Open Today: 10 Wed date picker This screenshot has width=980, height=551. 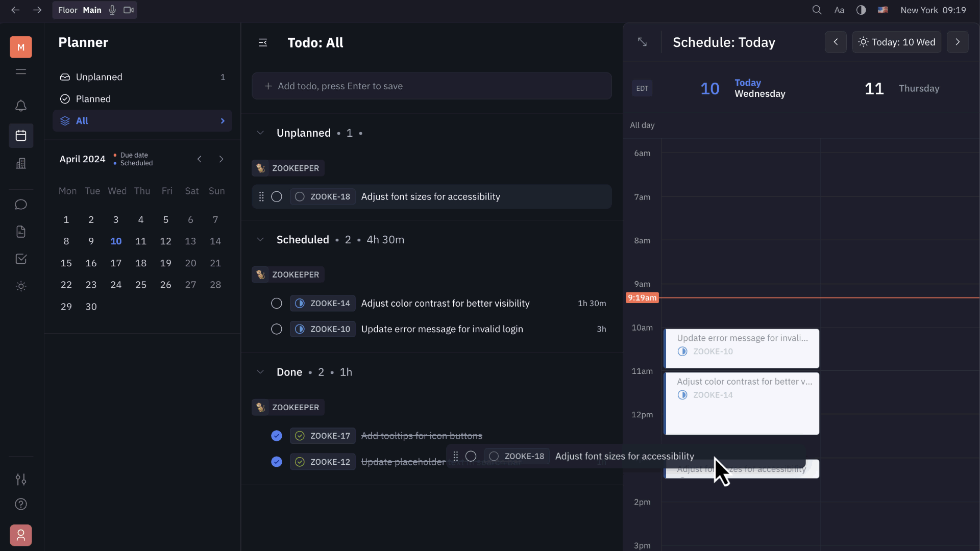coord(897,42)
